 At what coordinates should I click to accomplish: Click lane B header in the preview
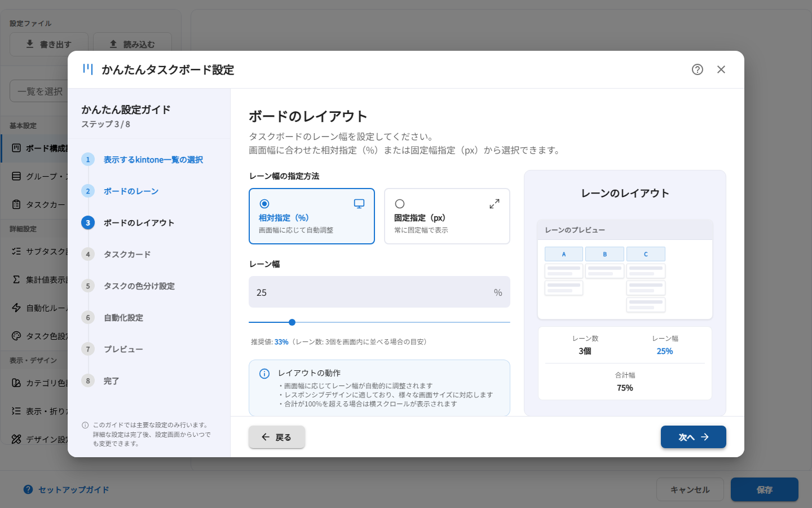click(605, 254)
